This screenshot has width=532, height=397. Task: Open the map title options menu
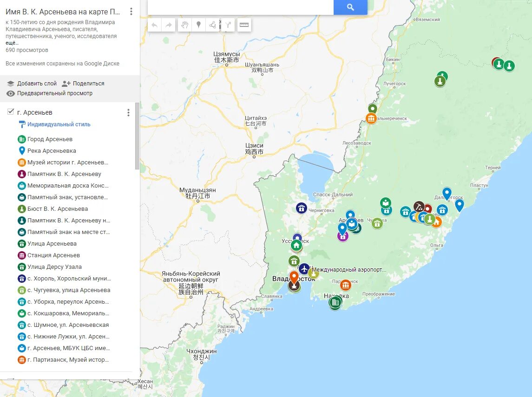(x=131, y=12)
